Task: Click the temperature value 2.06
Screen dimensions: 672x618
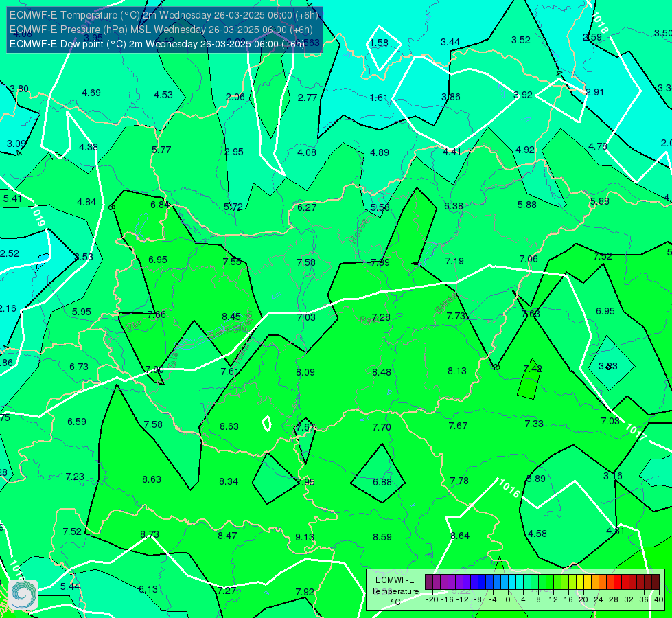Action: (x=235, y=97)
